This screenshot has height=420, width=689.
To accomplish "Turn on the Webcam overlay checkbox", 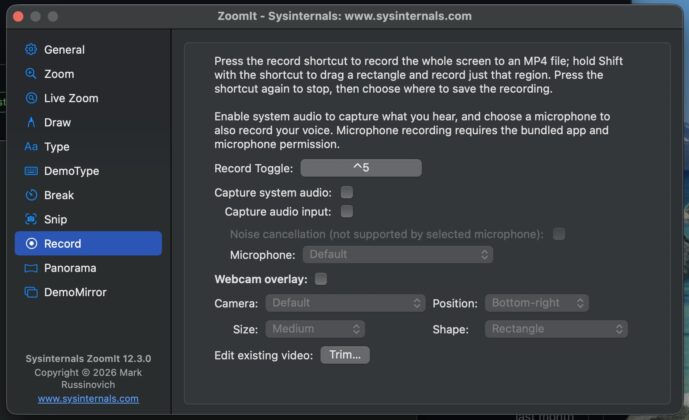I will (x=321, y=279).
